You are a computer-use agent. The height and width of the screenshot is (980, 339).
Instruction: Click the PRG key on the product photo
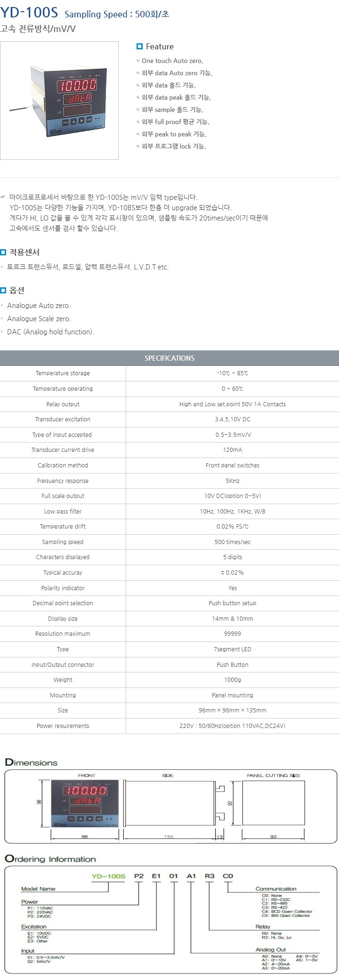pos(65,121)
